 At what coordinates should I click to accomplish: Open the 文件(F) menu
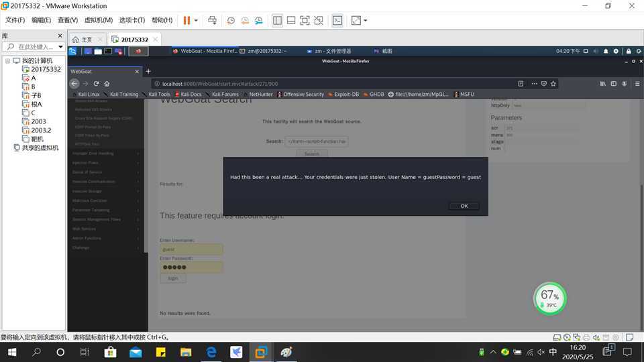[15, 20]
